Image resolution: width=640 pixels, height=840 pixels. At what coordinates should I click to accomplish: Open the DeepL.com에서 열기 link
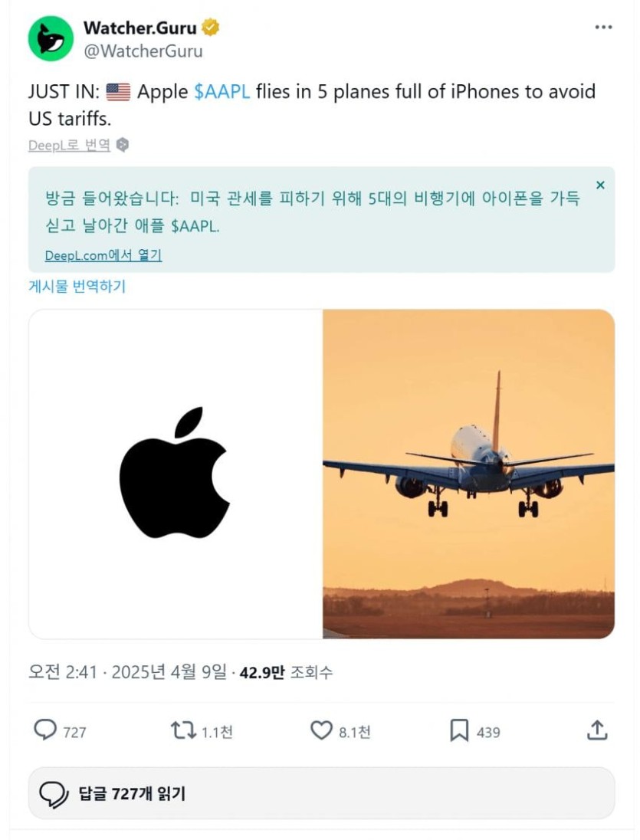(x=103, y=255)
